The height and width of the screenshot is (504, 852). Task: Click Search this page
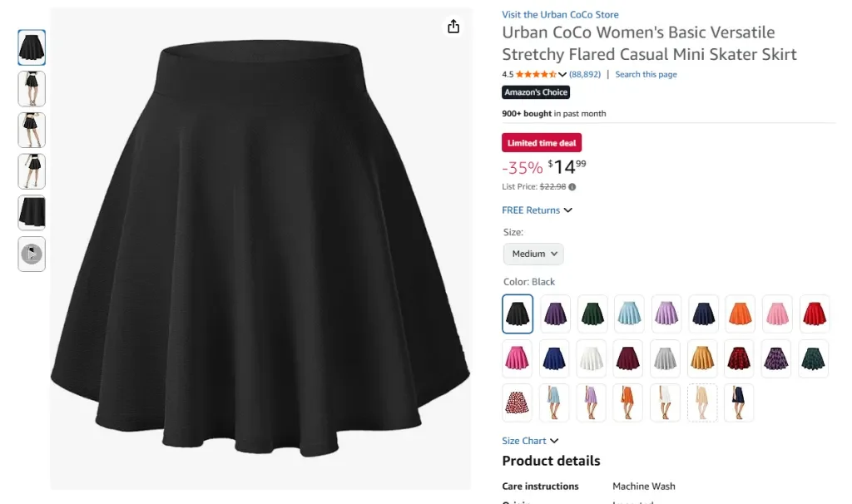(646, 74)
